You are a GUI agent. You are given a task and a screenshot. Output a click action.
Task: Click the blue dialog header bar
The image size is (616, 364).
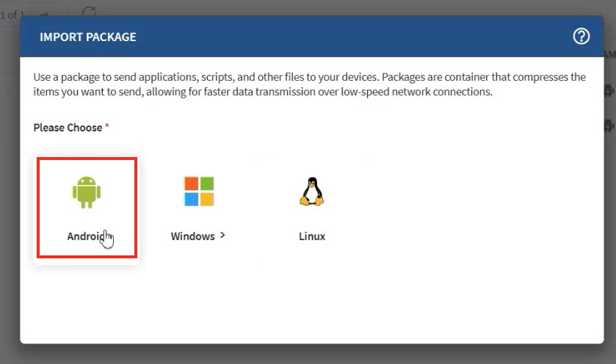click(330, 37)
